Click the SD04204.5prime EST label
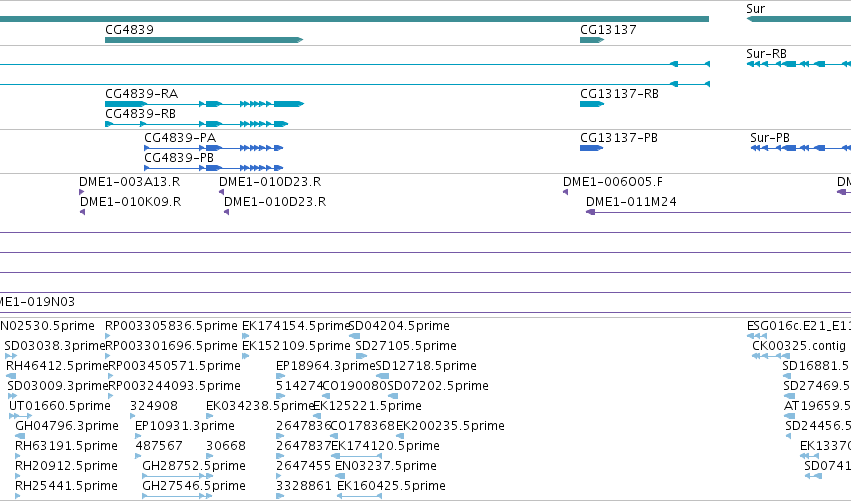Screen dimensions: 851x501 (x=399, y=326)
